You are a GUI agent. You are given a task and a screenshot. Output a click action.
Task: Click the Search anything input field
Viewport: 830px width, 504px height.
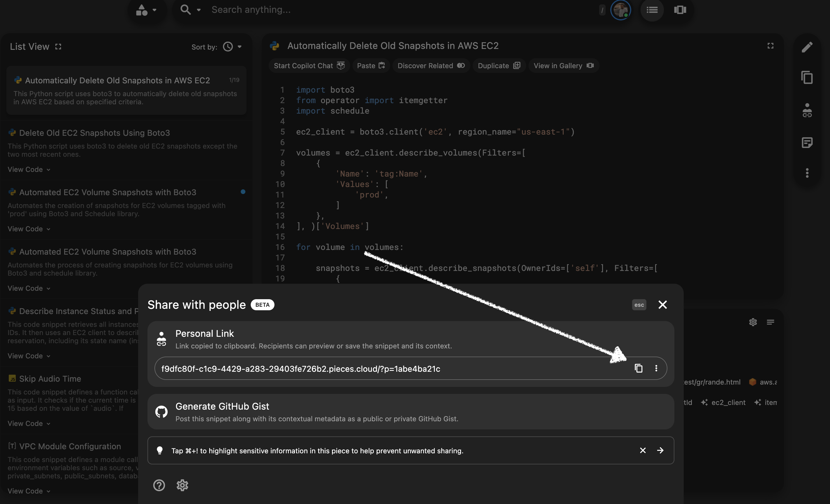(x=401, y=10)
